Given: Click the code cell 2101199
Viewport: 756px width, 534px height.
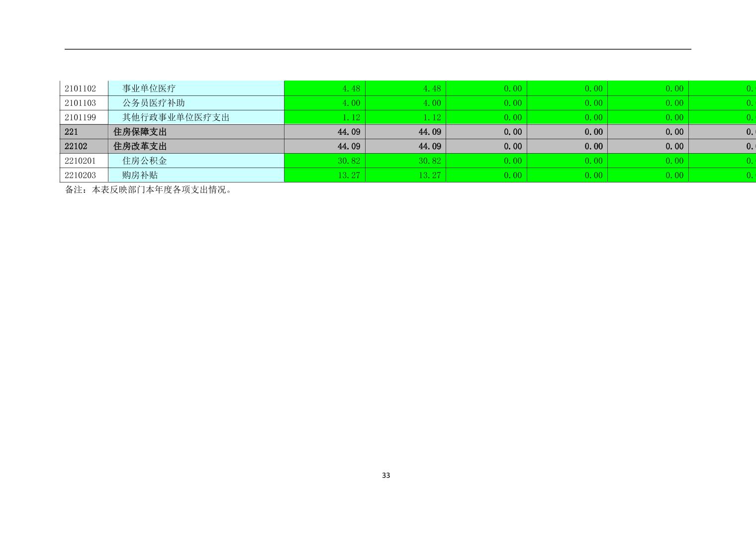Looking at the screenshot, I should [x=81, y=117].
